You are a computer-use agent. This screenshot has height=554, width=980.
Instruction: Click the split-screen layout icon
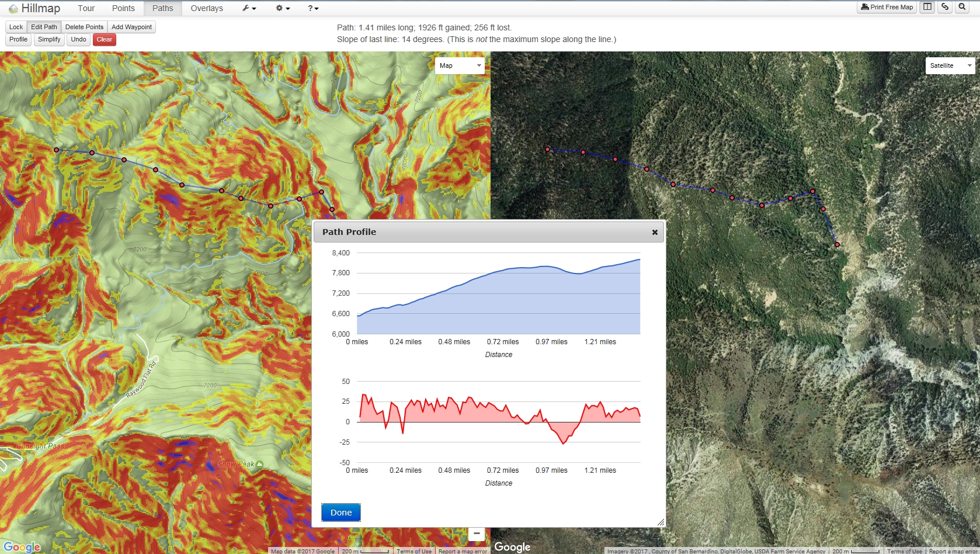(928, 7)
